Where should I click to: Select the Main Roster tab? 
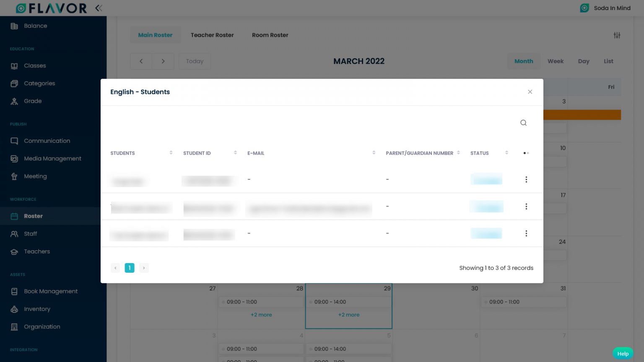coord(155,35)
